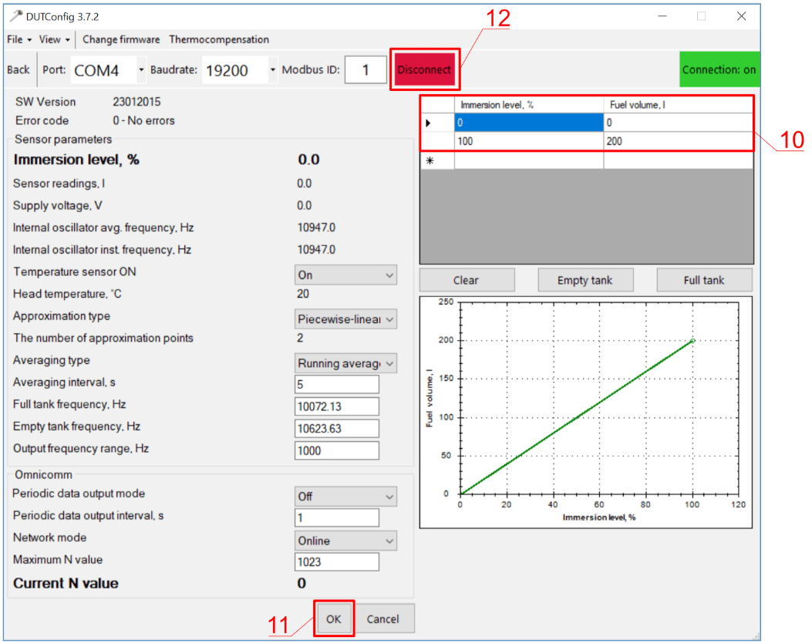Open Approximation type dropdown

point(345,319)
